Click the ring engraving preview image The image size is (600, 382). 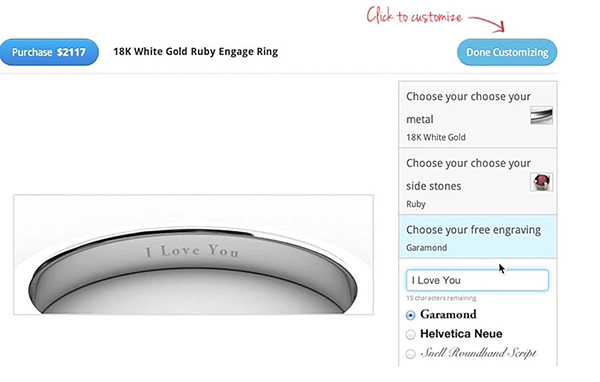click(x=194, y=255)
